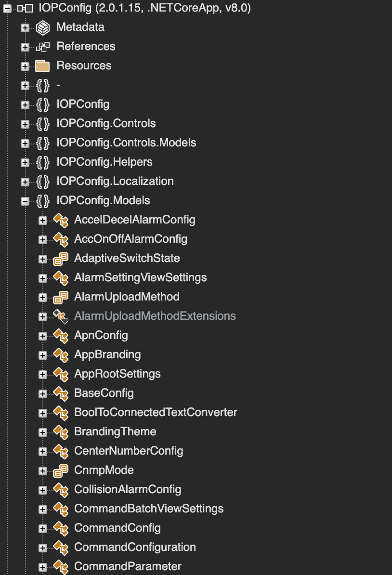Screen dimensions: 392x575
Task: Select the BoolToConnectedTextConverter class
Action: [x=156, y=412]
